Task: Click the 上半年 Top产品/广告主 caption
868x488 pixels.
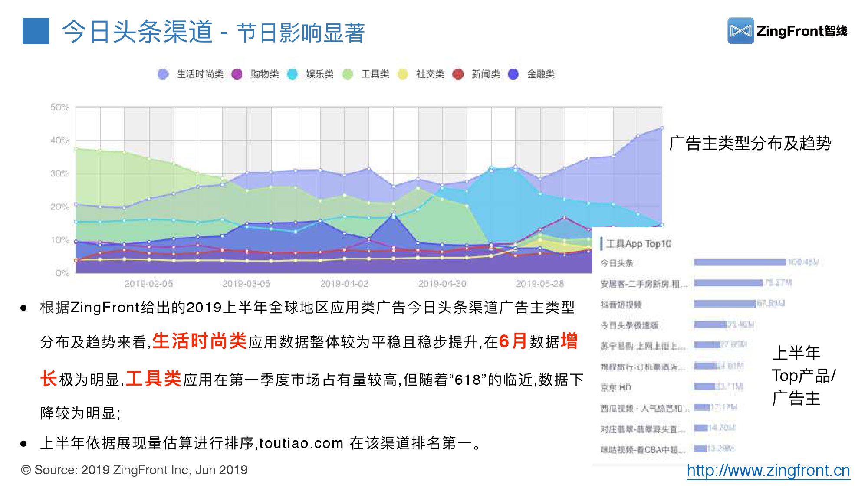Action: pos(804,376)
